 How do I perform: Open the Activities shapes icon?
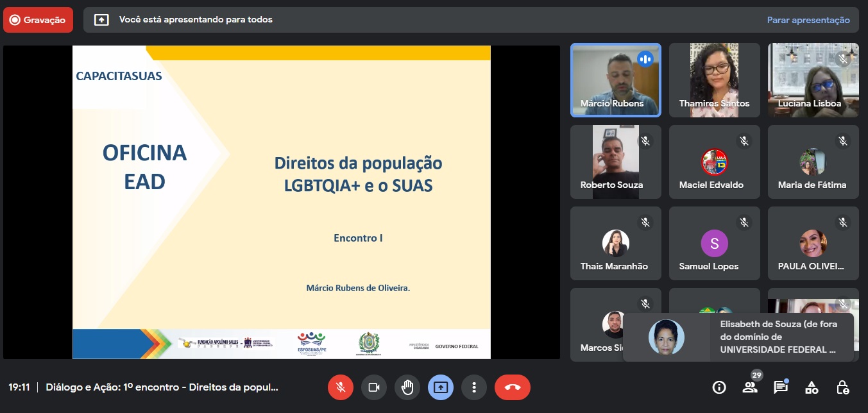tap(812, 387)
